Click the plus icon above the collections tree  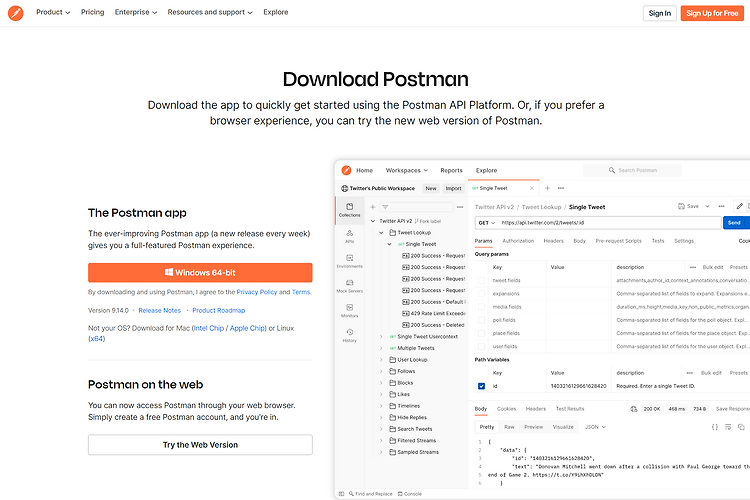point(373,207)
